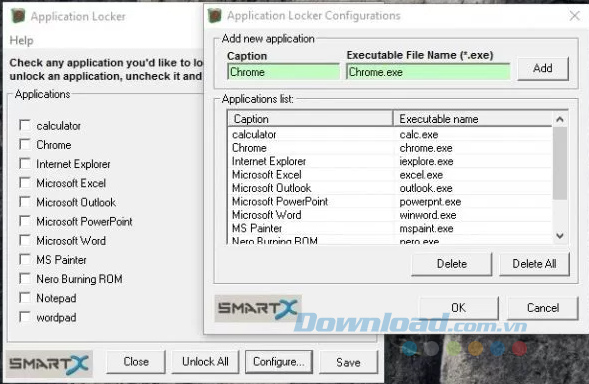The image size is (589, 384).
Task: Click the winword.exe cell
Action: click(x=428, y=215)
